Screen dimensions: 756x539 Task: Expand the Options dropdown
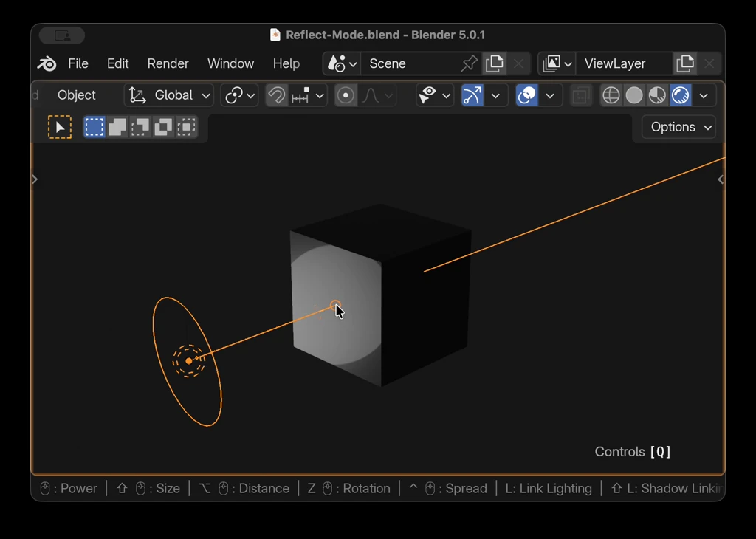678,127
